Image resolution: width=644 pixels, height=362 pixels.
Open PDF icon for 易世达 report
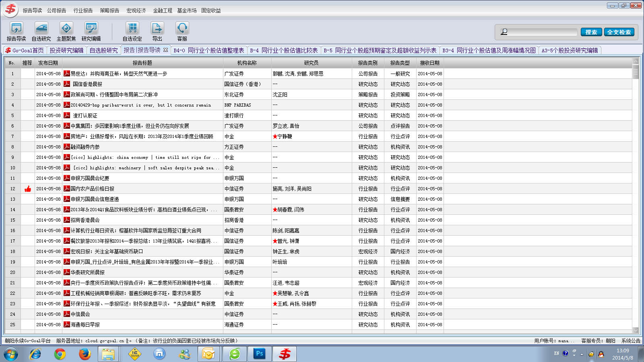click(x=67, y=74)
